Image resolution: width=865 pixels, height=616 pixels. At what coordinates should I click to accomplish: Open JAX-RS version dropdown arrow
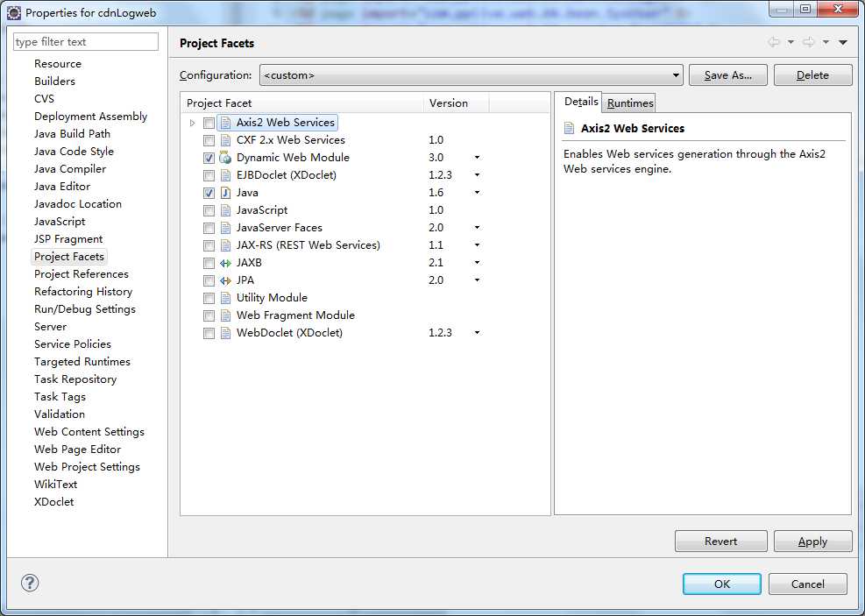(x=477, y=245)
